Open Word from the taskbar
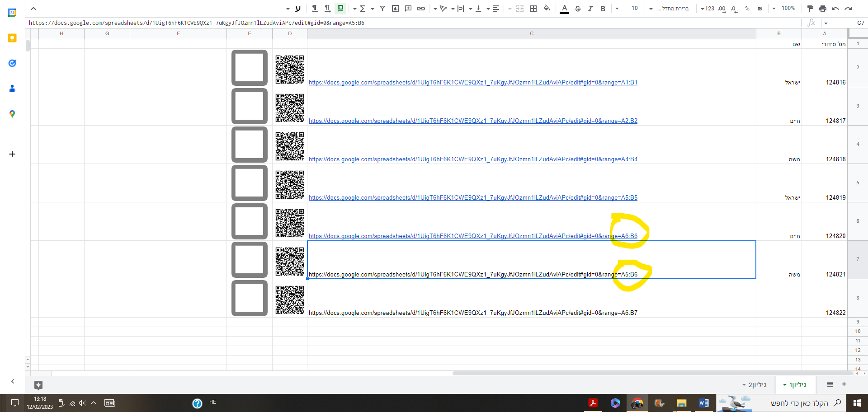 pyautogui.click(x=703, y=403)
